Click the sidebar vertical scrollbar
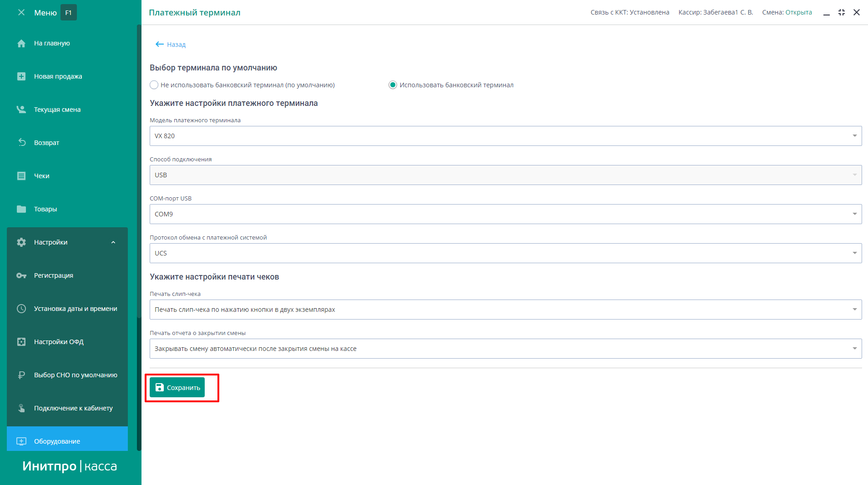Screen dimensions: 868x485 click(x=139, y=238)
